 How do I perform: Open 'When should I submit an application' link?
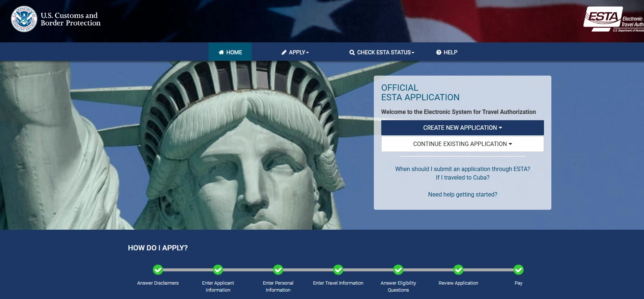(462, 169)
